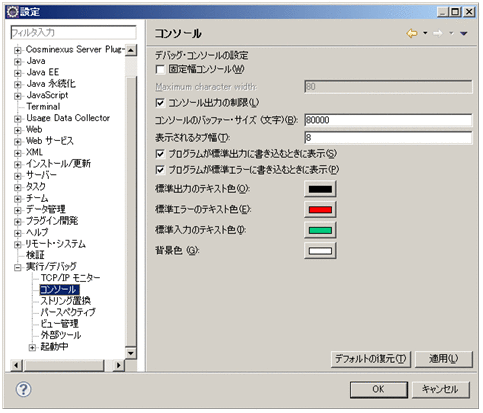Screen dimensions: 483x413
Task: Open the standard error red color swatch
Action: point(320,210)
